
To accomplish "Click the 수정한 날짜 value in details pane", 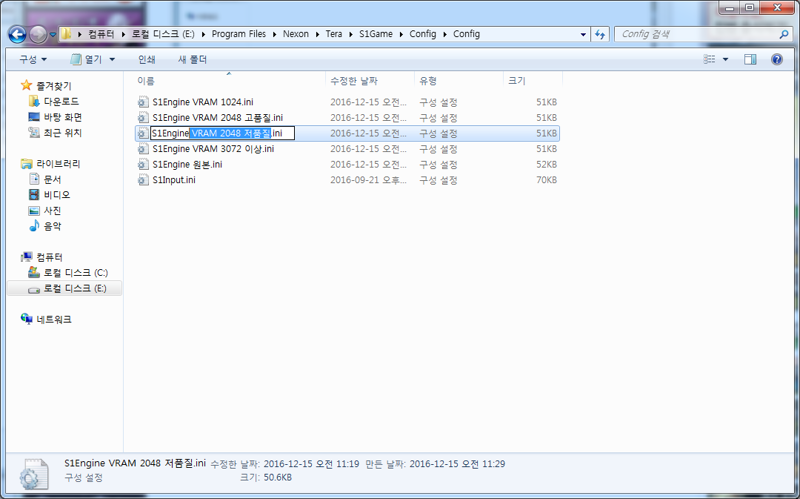I will pyautogui.click(x=311, y=464).
